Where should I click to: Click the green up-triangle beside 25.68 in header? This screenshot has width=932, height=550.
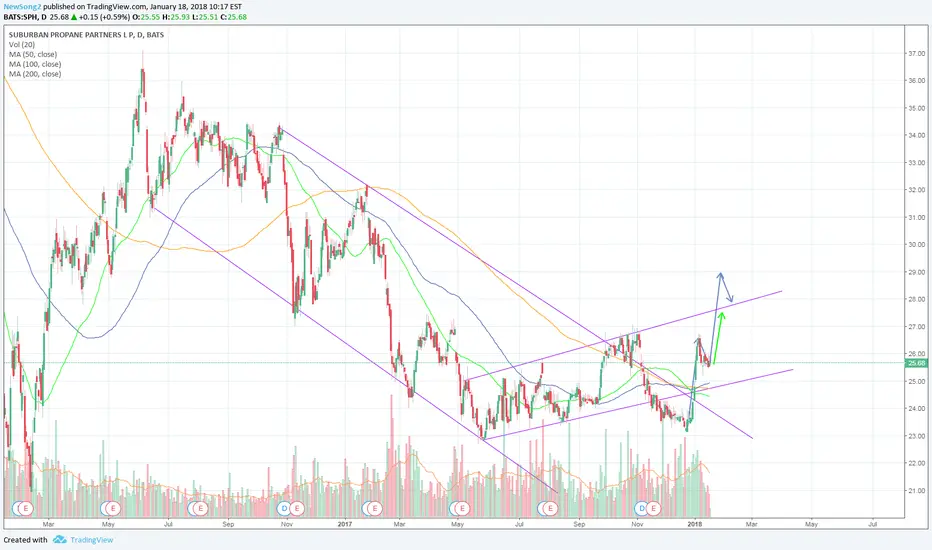74,17
